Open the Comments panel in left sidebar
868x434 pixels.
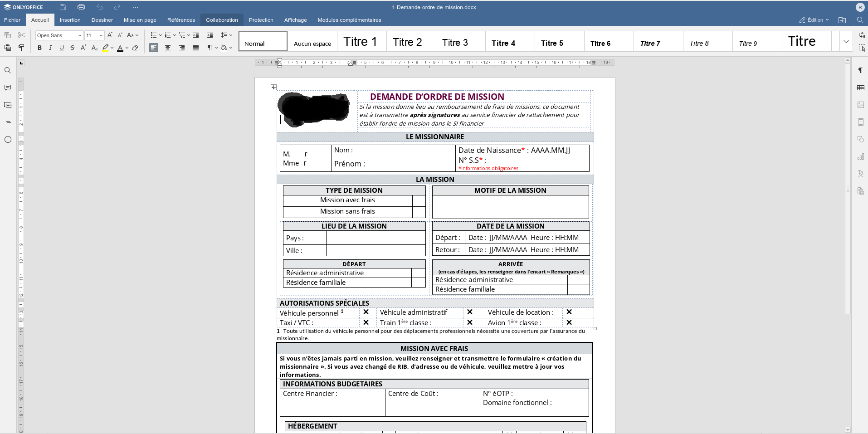(x=8, y=88)
